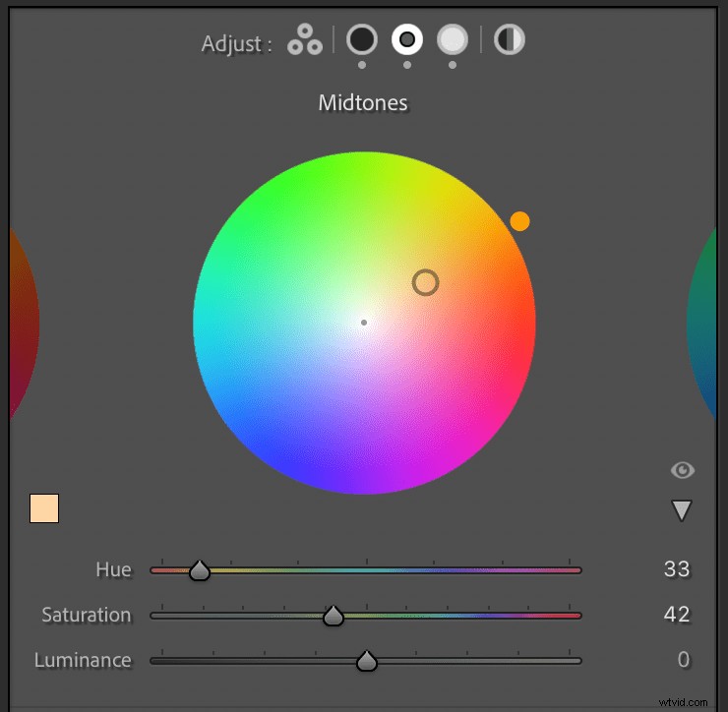This screenshot has height=712, width=728.
Task: Click the Hue slider handle
Action: 200,570
